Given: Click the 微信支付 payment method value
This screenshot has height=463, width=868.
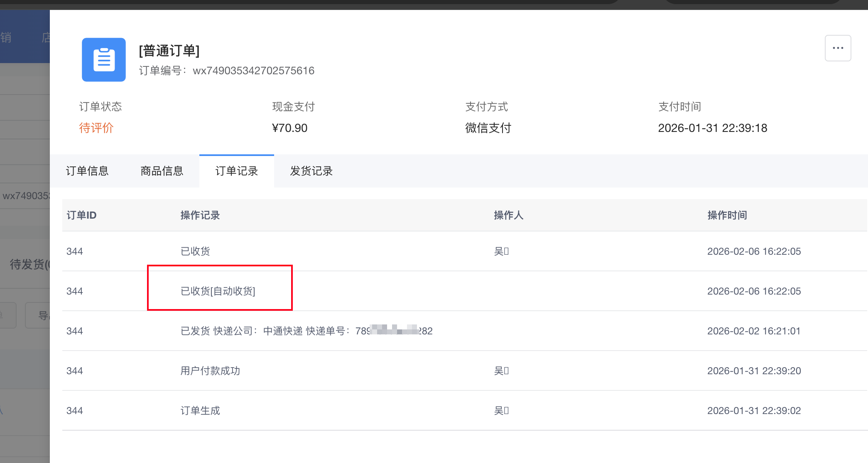Looking at the screenshot, I should (488, 128).
